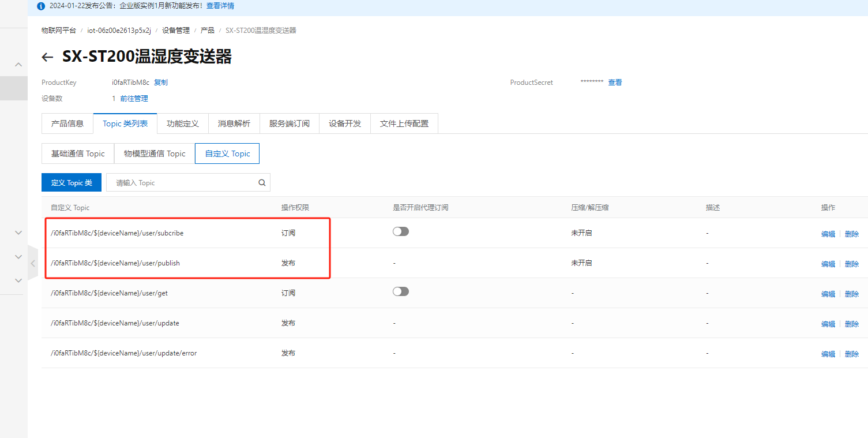Enable proxy subscription for the user/get topic
This screenshot has height=438, width=868.
400,291
